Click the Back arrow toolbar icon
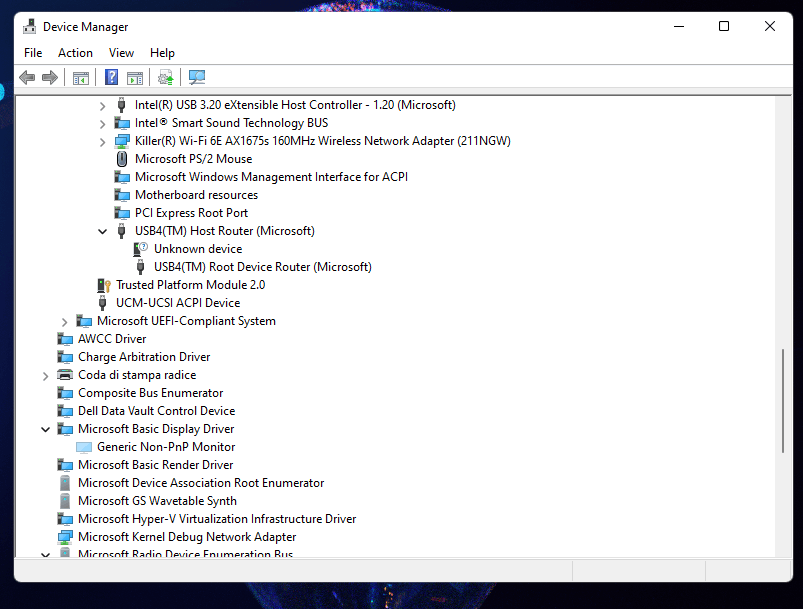 pos(27,78)
